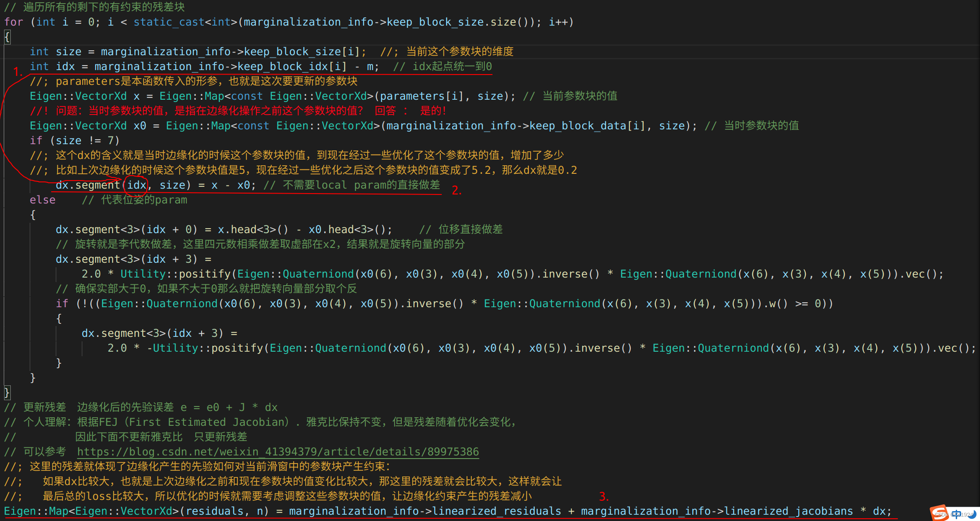Click the keep_block_size array access
Image resolution: width=980 pixels, height=521 pixels.
[x=292, y=51]
